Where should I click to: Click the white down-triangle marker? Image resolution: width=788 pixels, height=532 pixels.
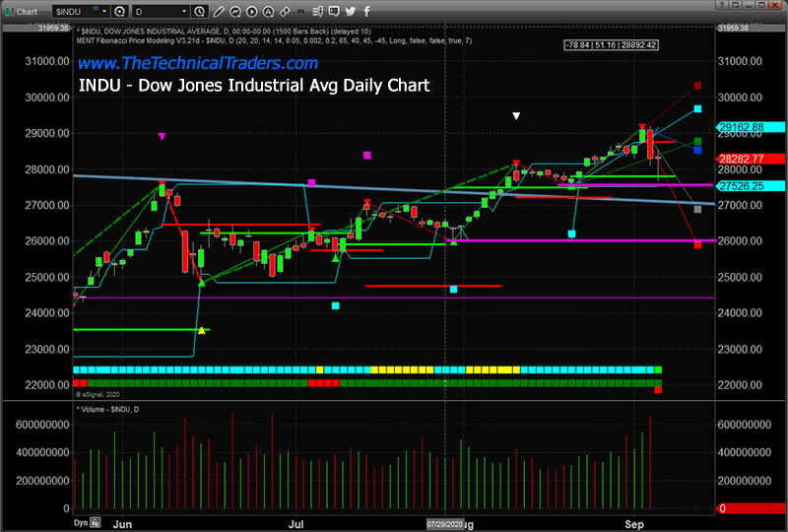point(516,116)
